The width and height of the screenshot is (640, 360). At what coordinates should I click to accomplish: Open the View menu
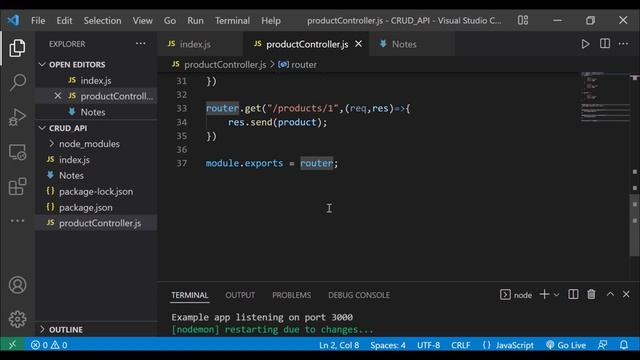(x=142, y=20)
